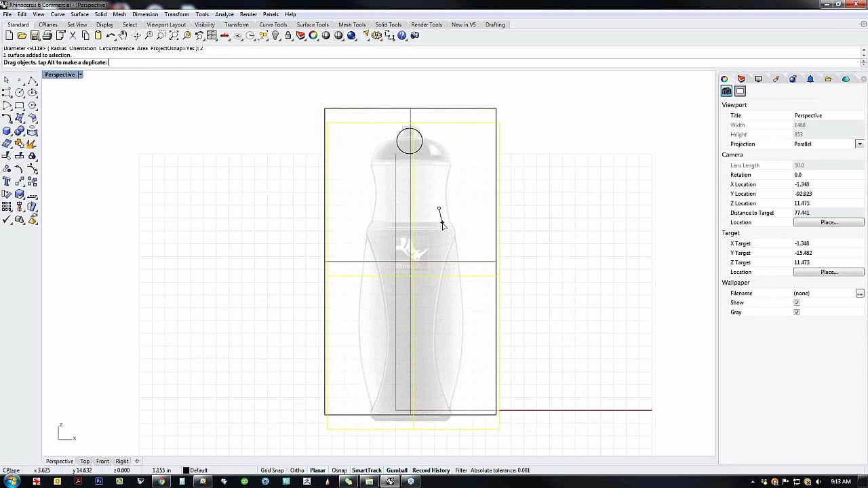This screenshot has height=488, width=868.
Task: Click the checkmark icon in left toolbar
Action: point(7,220)
